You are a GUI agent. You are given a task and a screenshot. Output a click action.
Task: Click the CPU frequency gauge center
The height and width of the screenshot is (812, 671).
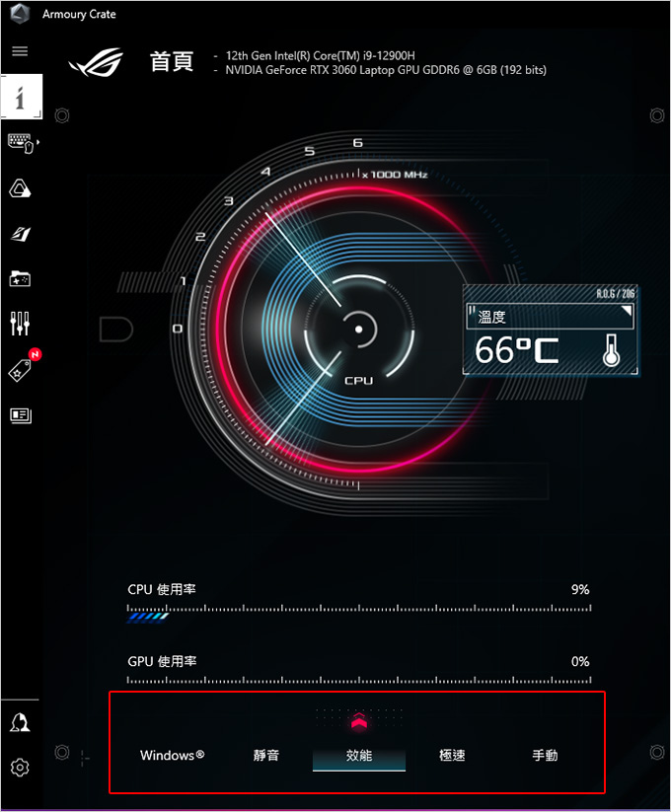point(359,329)
